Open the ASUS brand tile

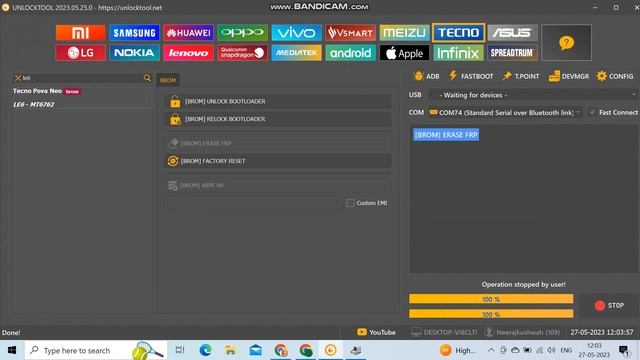(x=512, y=33)
